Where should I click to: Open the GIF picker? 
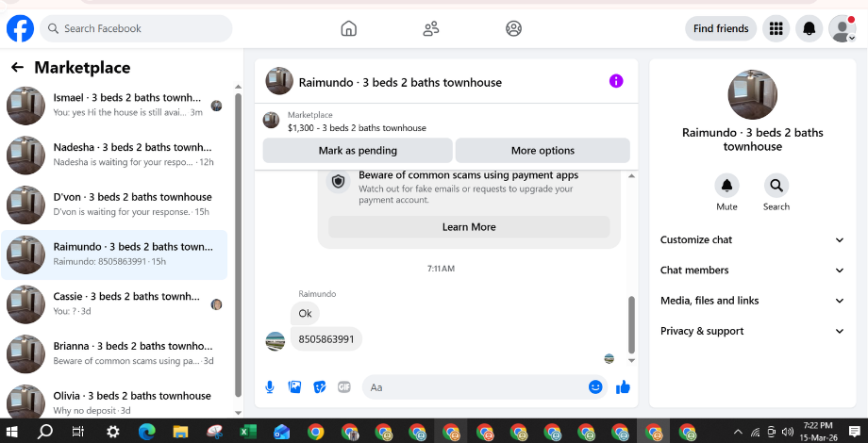coord(344,387)
